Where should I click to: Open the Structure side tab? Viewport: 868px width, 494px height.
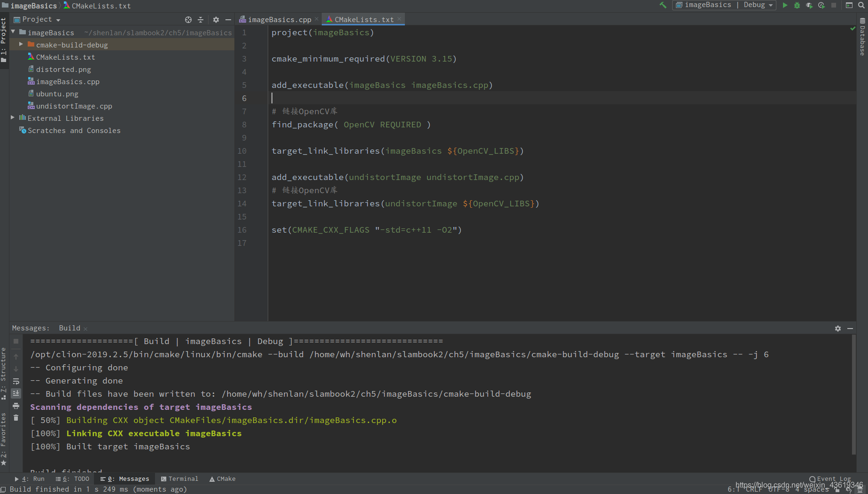4,373
